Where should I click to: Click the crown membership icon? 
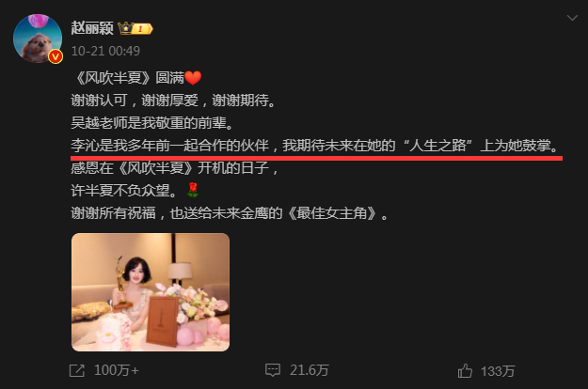(x=126, y=28)
